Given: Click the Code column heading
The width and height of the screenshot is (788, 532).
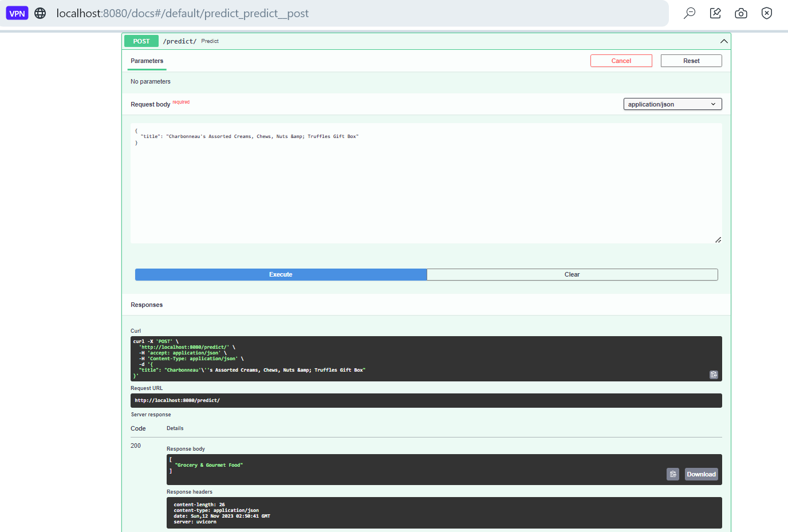Looking at the screenshot, I should coord(138,428).
